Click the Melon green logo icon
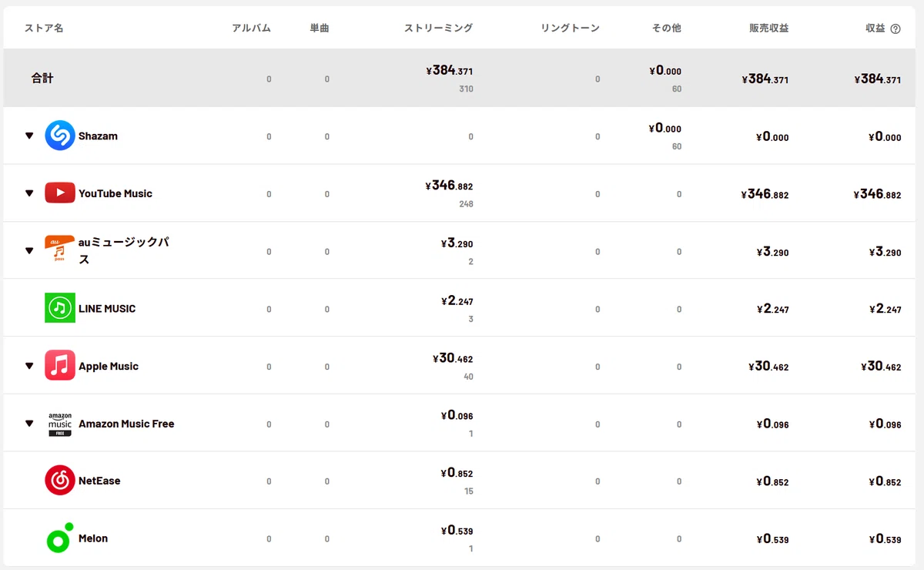 (59, 538)
